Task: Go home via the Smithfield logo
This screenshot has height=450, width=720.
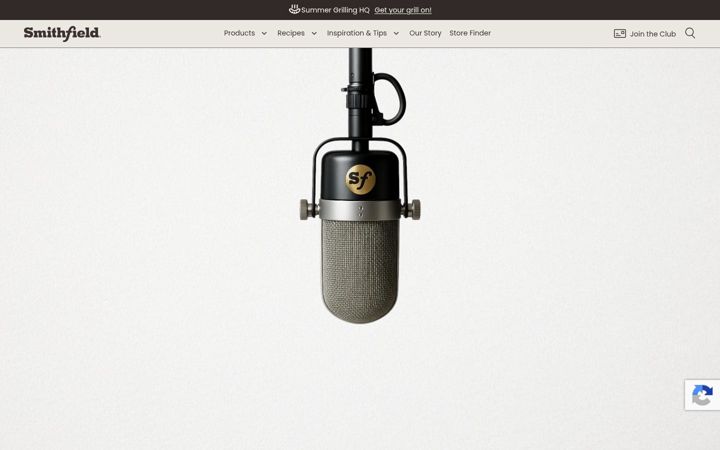Action: (62, 33)
